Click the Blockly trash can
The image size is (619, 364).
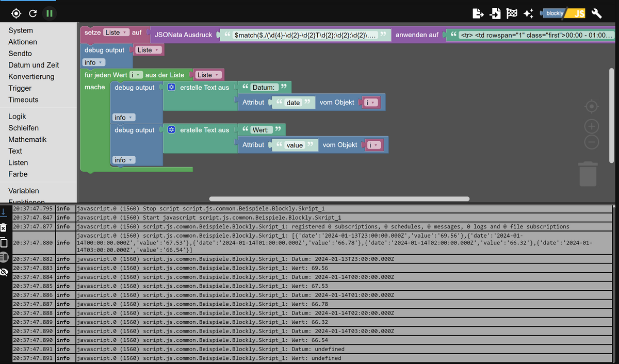[588, 174]
